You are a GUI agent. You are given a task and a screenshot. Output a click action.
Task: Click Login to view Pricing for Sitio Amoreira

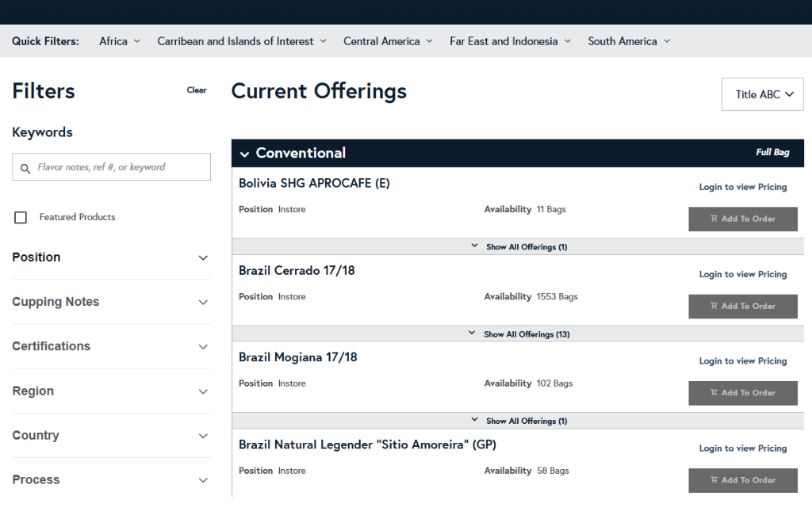click(742, 448)
